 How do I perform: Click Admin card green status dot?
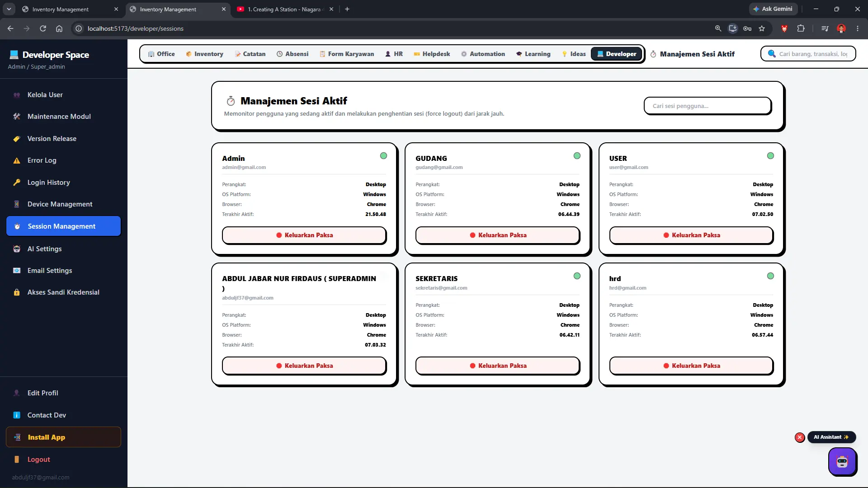click(x=383, y=156)
